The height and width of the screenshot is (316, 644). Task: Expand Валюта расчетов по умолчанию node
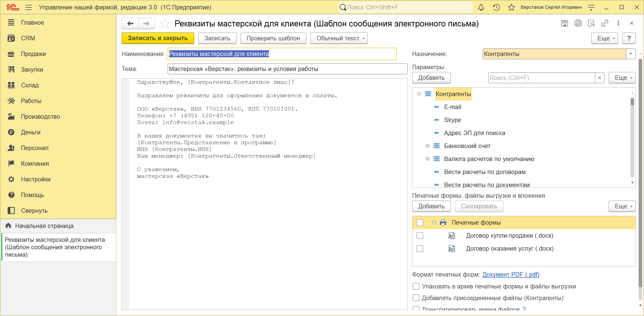427,159
